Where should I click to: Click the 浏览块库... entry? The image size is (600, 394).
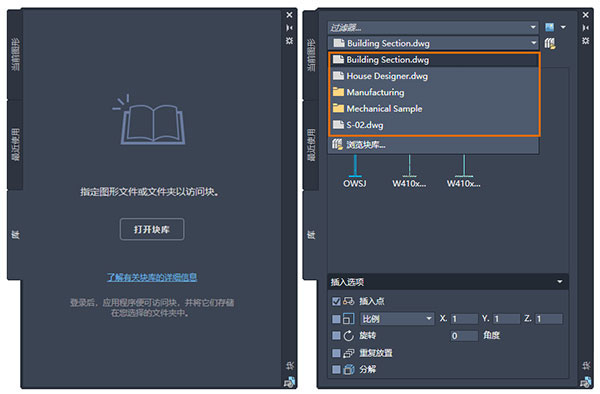tap(434, 145)
